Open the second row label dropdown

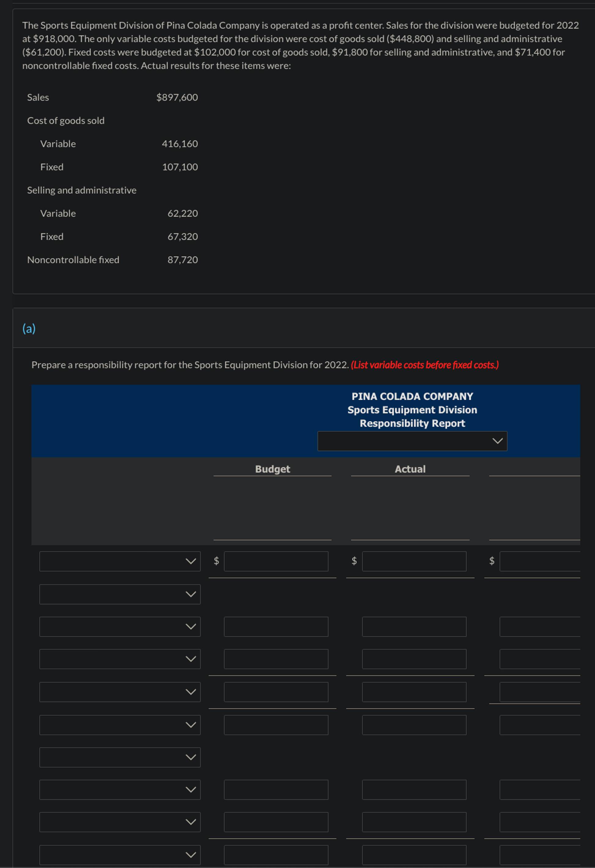click(x=119, y=594)
